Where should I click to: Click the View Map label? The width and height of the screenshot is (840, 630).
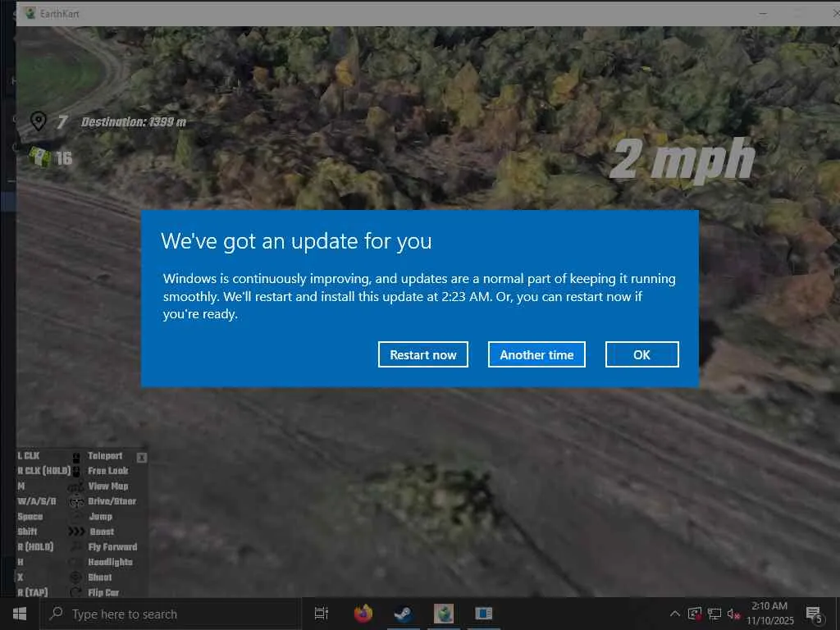point(108,486)
